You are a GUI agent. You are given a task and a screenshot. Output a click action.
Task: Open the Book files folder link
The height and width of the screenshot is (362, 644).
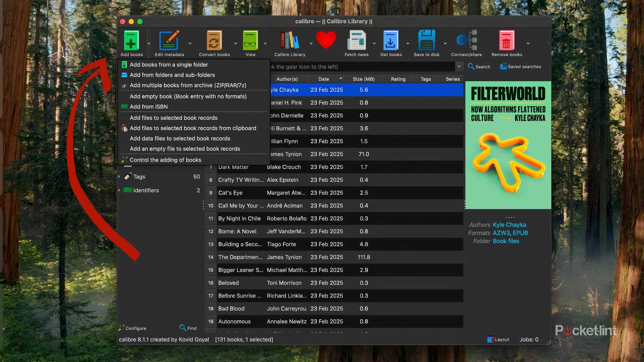506,241
